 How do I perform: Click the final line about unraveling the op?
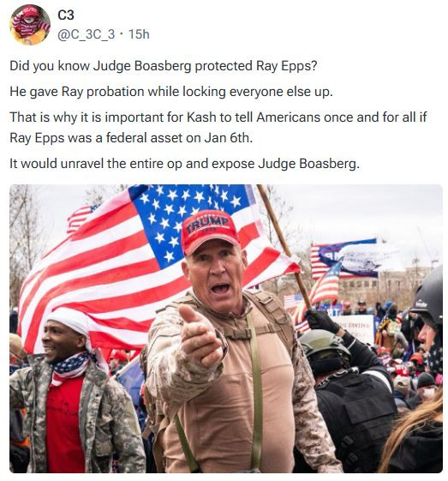pyautogui.click(x=184, y=164)
